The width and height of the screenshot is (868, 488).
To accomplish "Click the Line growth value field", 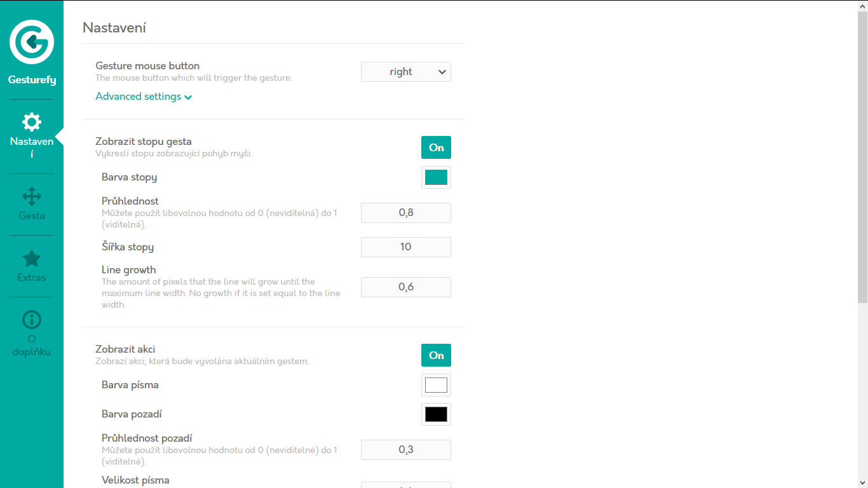I will (x=406, y=287).
